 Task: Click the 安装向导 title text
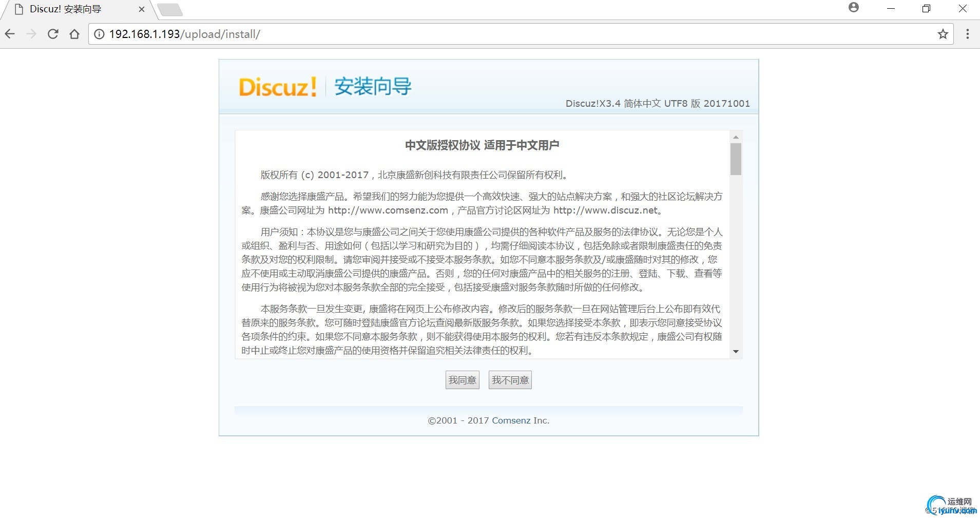tap(373, 86)
